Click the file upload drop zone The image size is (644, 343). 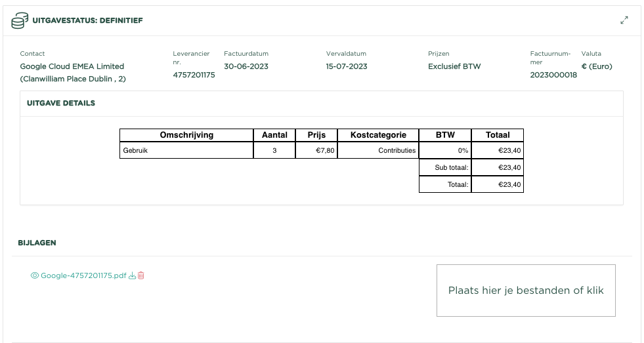pos(526,291)
